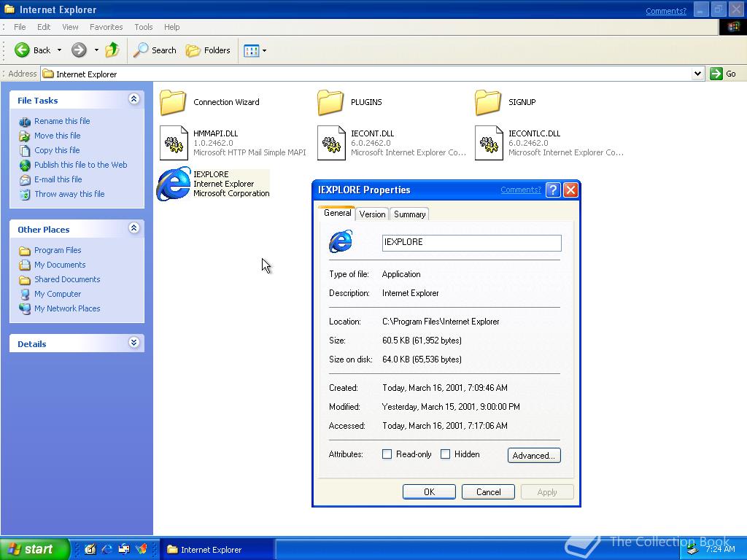747x560 pixels.
Task: Open the Connection Wizard folder icon
Action: (173, 102)
